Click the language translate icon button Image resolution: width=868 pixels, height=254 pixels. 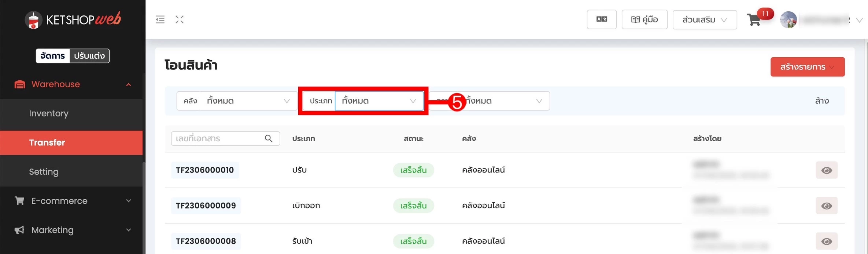pyautogui.click(x=602, y=19)
